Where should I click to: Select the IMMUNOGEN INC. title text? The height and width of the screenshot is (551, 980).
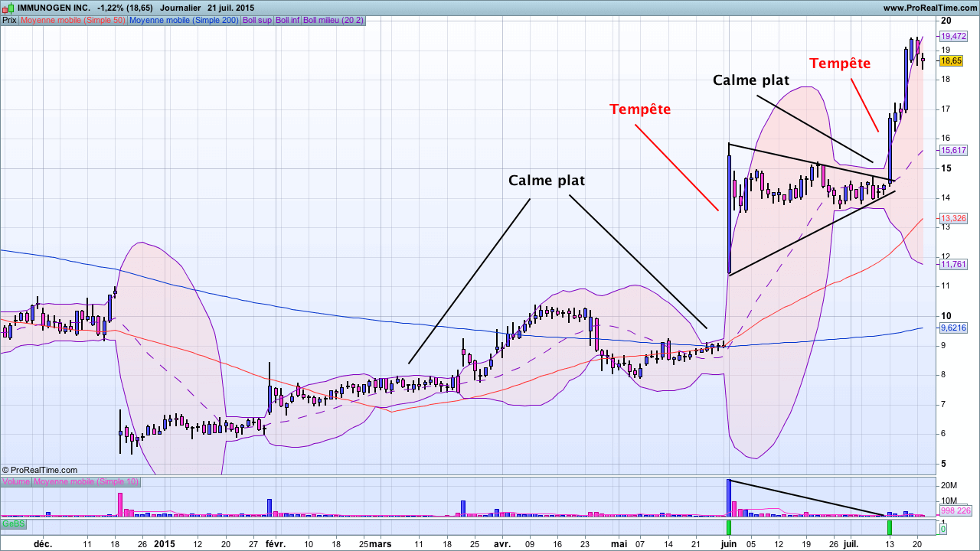[52, 7]
